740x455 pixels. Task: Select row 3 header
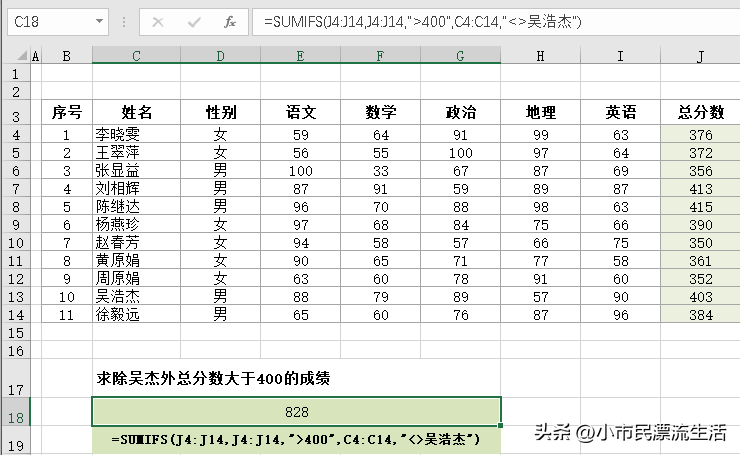(x=16, y=112)
